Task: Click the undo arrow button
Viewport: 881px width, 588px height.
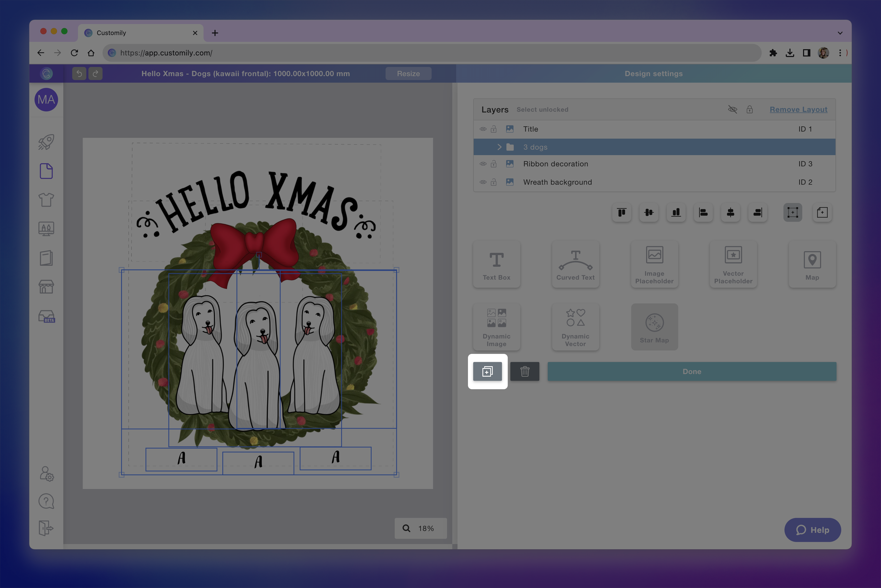Action: click(x=79, y=73)
